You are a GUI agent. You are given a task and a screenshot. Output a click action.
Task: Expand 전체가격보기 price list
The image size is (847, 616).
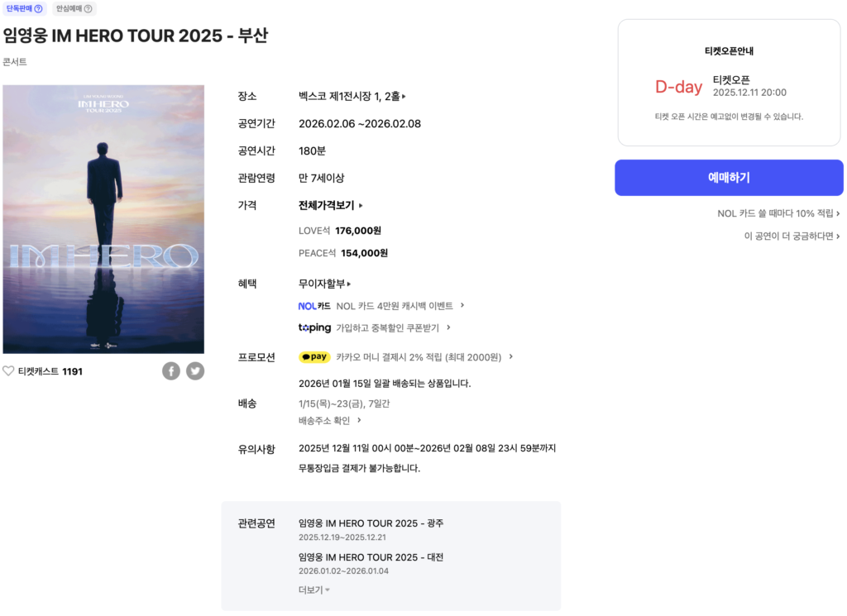point(330,205)
